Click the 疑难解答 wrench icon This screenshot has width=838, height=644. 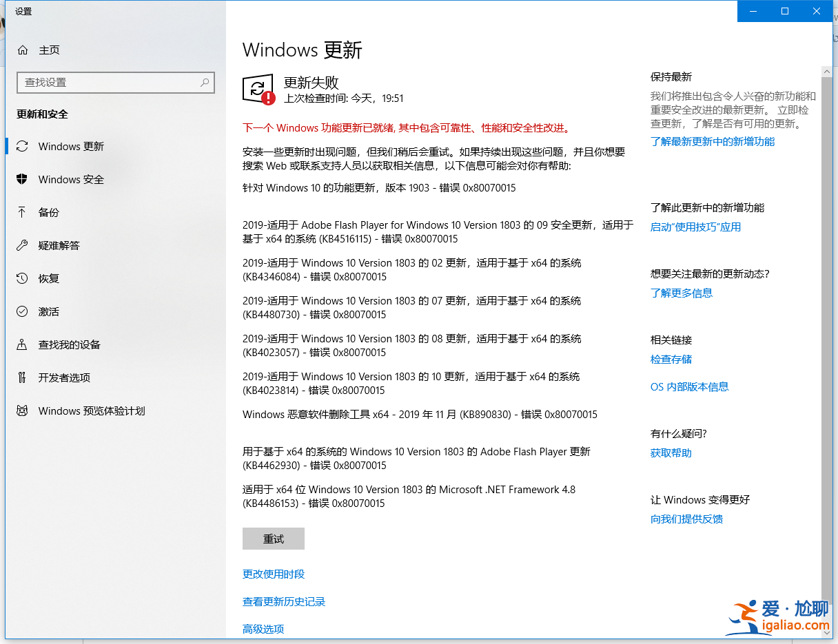point(23,246)
